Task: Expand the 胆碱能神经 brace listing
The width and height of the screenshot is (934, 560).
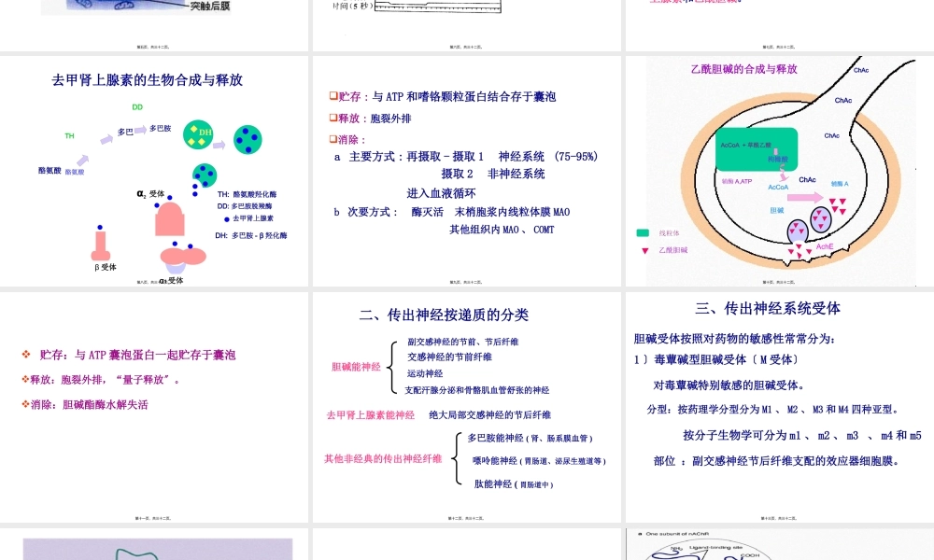Action: (x=355, y=366)
